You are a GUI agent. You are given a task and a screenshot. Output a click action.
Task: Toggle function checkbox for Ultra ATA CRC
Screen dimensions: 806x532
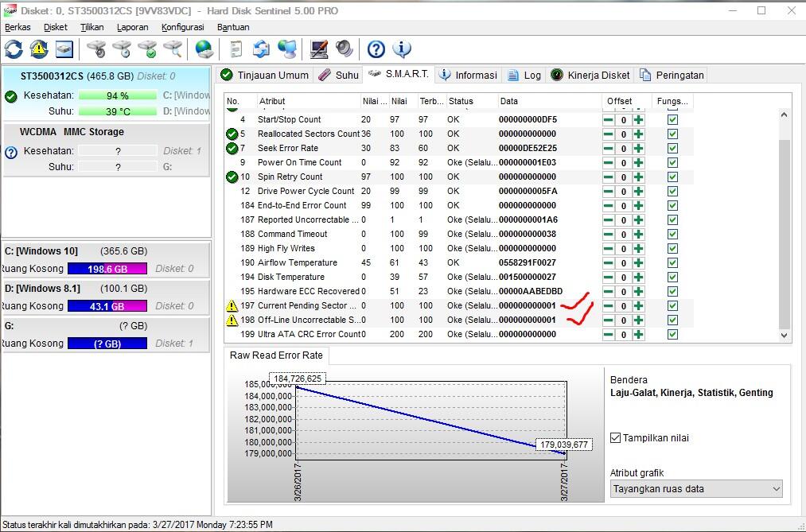point(672,334)
